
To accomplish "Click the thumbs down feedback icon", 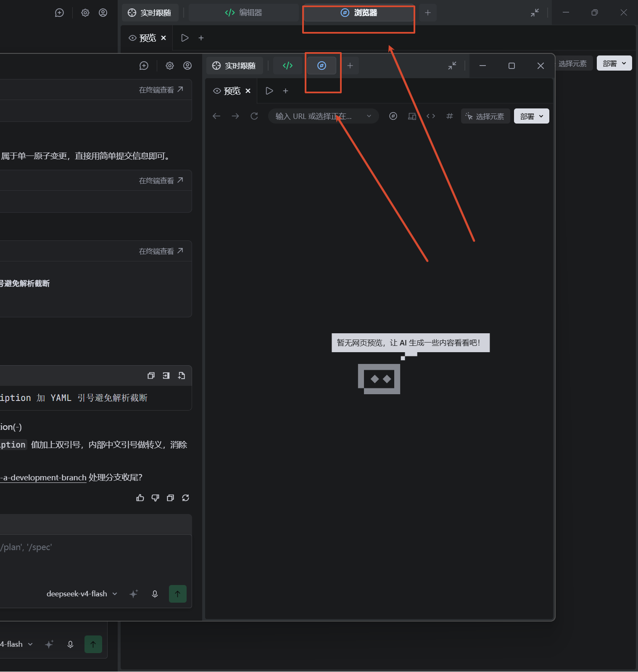I will click(x=156, y=498).
